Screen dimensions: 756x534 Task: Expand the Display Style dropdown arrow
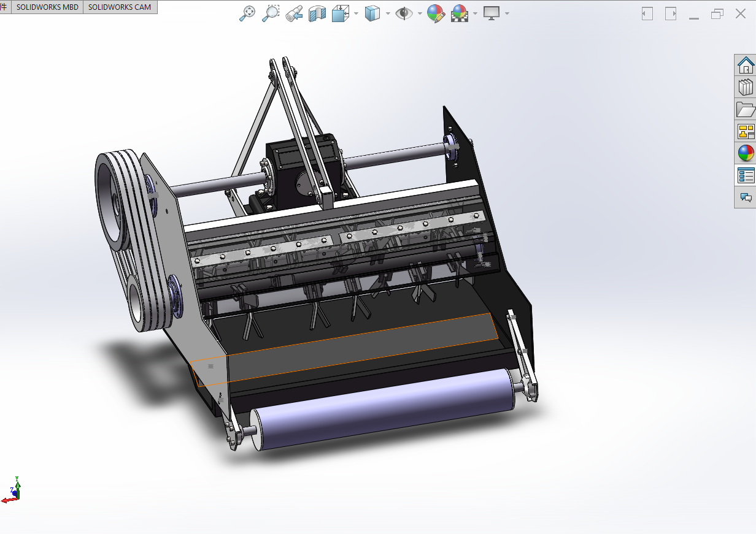388,13
